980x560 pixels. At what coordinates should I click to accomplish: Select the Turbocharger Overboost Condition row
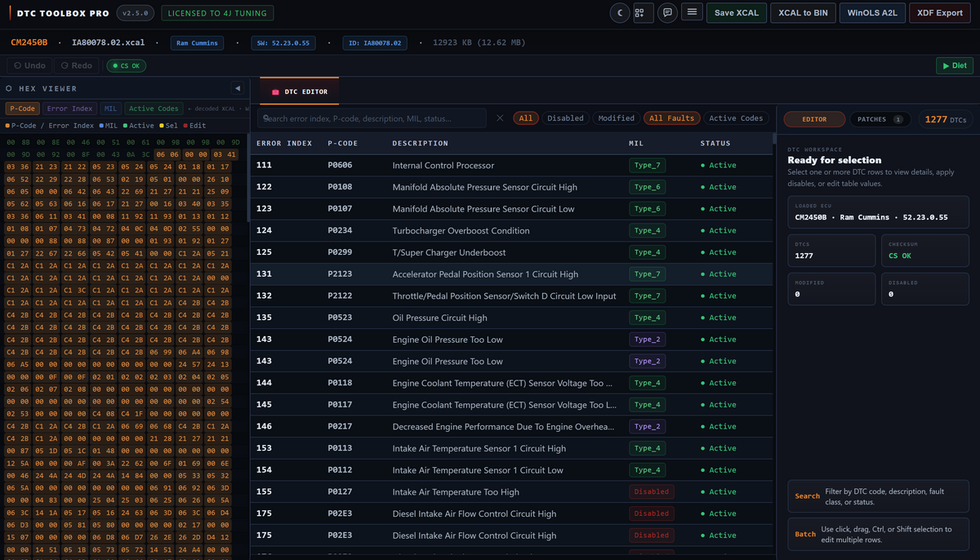[511, 231]
